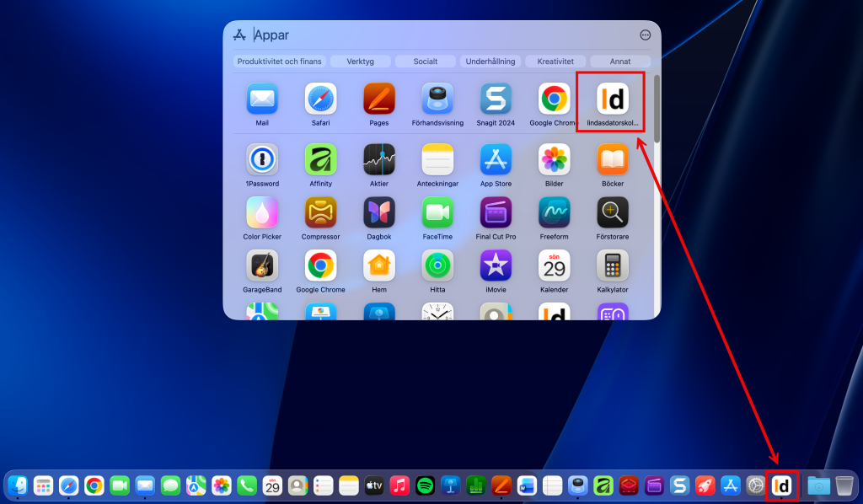
Task: Launch the Color Picker app
Action: (x=262, y=212)
